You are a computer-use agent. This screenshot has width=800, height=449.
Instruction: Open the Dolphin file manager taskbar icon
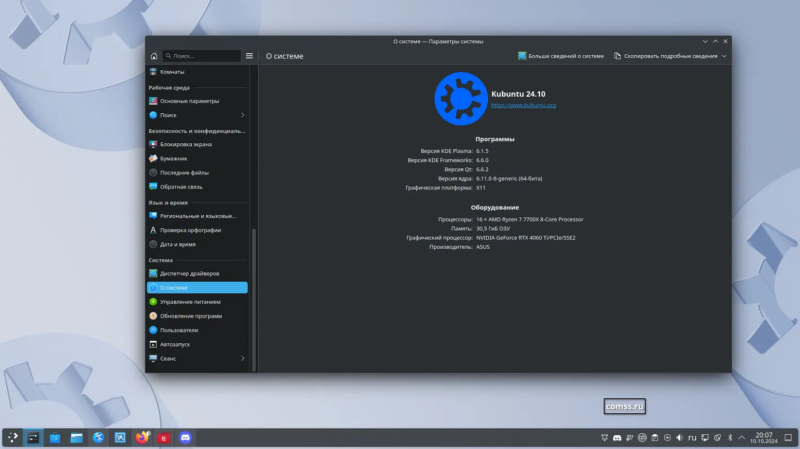(x=77, y=437)
